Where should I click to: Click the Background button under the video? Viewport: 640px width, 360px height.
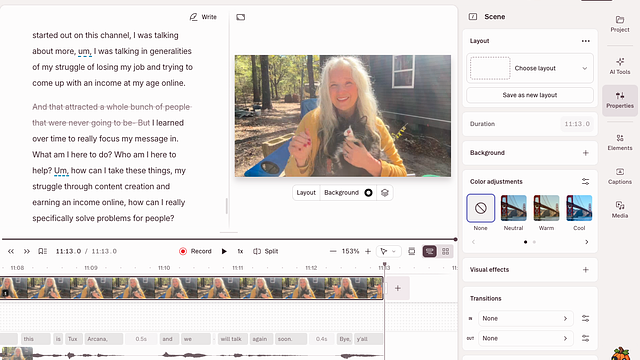click(x=341, y=193)
